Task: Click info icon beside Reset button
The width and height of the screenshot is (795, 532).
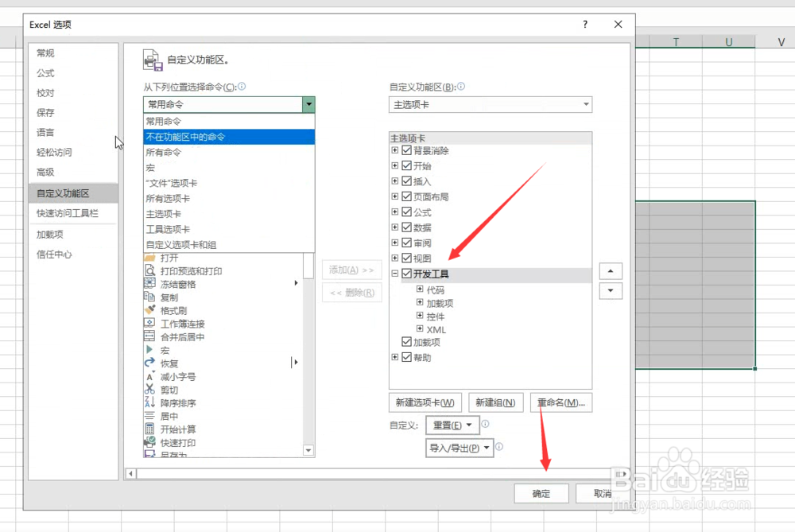Action: pos(485,424)
